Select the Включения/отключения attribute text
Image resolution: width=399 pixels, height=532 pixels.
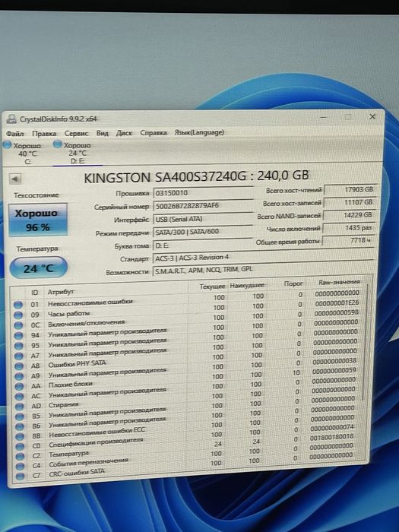pos(87,323)
